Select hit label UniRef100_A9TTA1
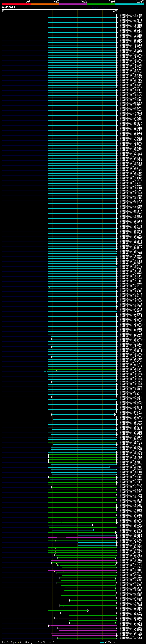This screenshot has width=146, height=644. (x=131, y=22)
